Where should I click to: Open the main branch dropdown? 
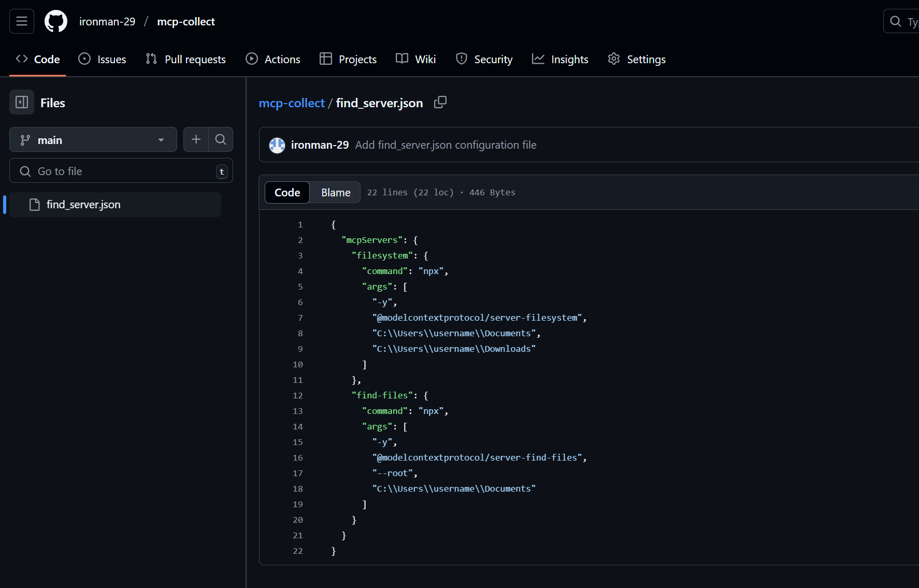point(93,140)
